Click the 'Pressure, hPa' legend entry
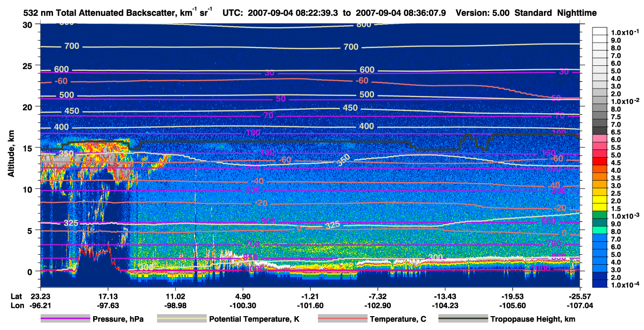This screenshot has width=644, height=330. tap(118, 319)
